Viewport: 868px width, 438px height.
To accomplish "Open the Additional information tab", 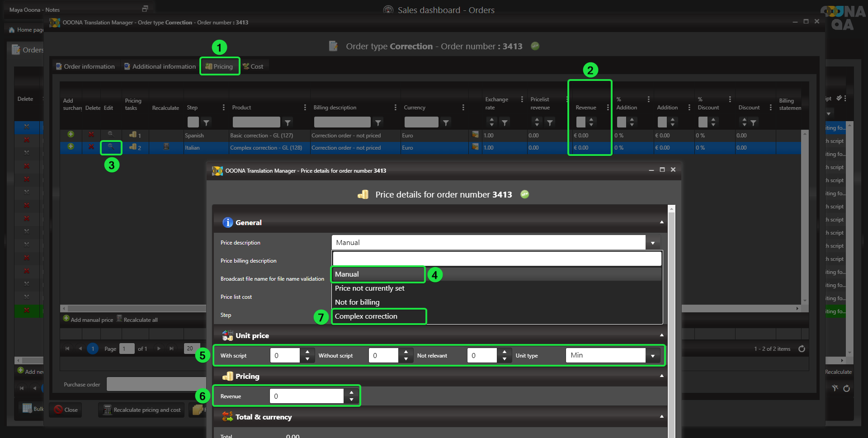I will coord(160,66).
